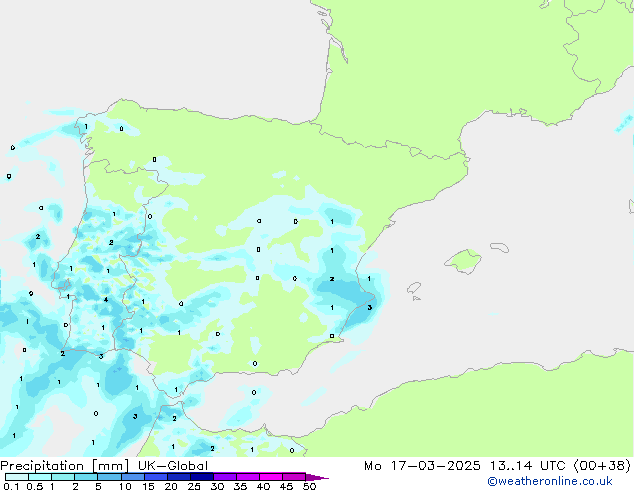This screenshot has width=634, height=490.
Task: Click the '(00+38)' forecast offset text
Action: pos(602,466)
